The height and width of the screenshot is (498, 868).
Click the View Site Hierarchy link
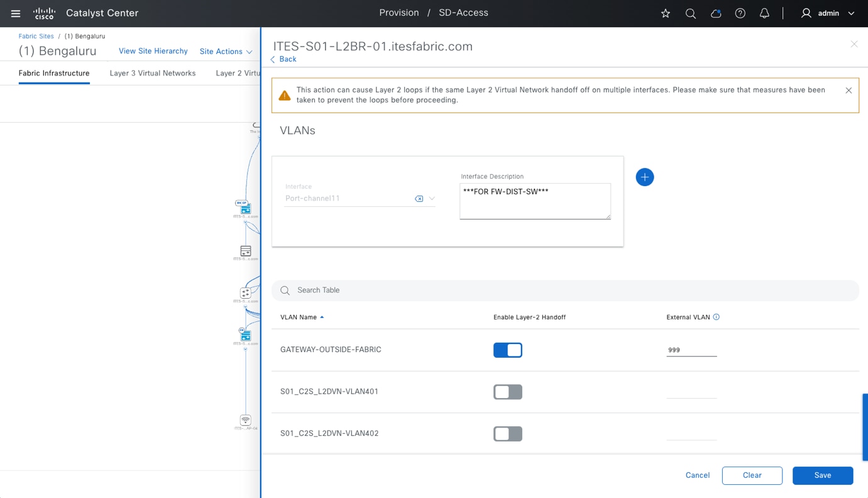coord(153,51)
